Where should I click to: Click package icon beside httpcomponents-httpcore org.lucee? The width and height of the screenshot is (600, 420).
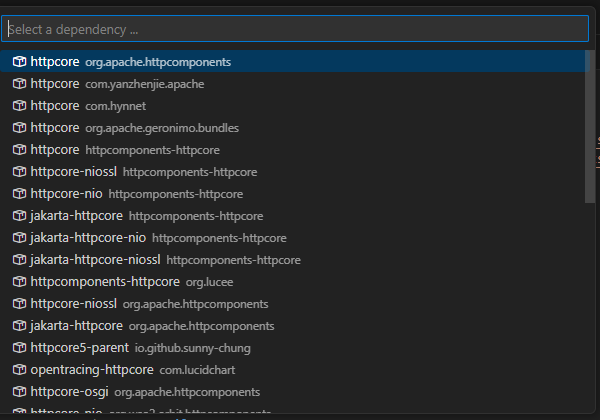pos(19,282)
